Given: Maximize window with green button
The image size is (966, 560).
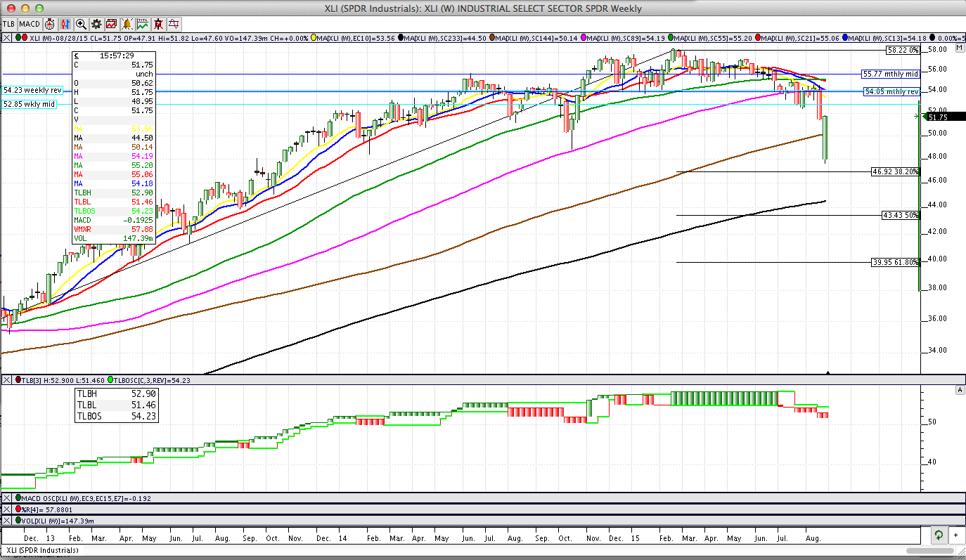Looking at the screenshot, I should pos(40,8).
